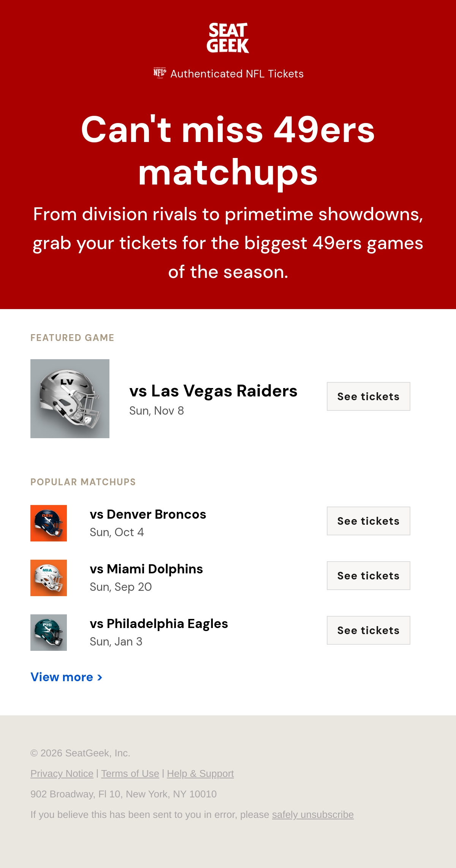See tickets for Miami Dolphins game
The image size is (456, 868).
coord(369,576)
